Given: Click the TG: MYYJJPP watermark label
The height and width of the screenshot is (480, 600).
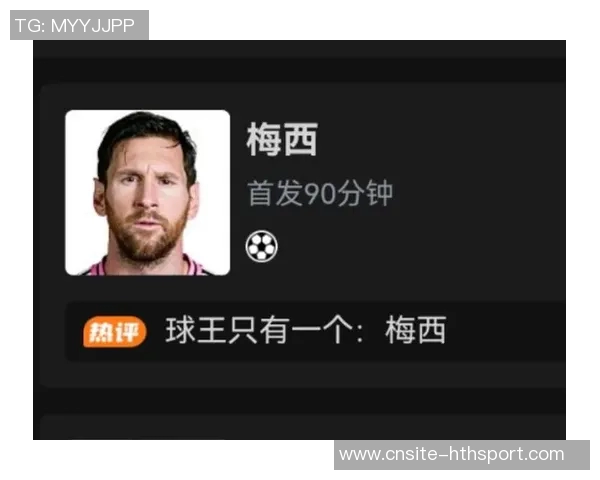Looking at the screenshot, I should (x=79, y=25).
